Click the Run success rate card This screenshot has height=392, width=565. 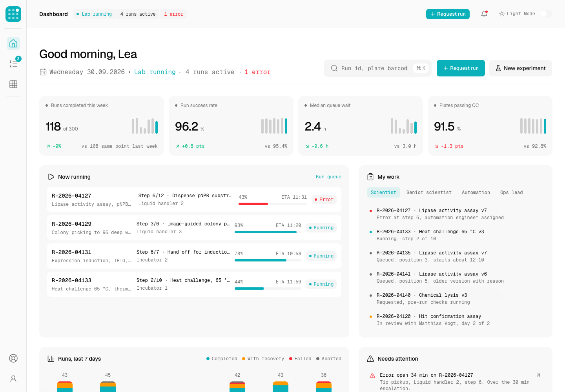coord(231,126)
